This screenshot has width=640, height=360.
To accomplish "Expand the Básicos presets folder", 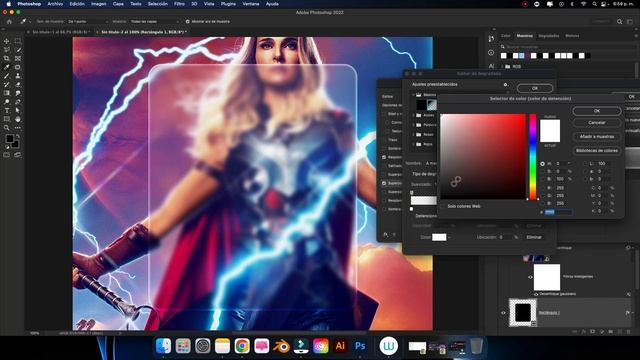I will pos(413,95).
